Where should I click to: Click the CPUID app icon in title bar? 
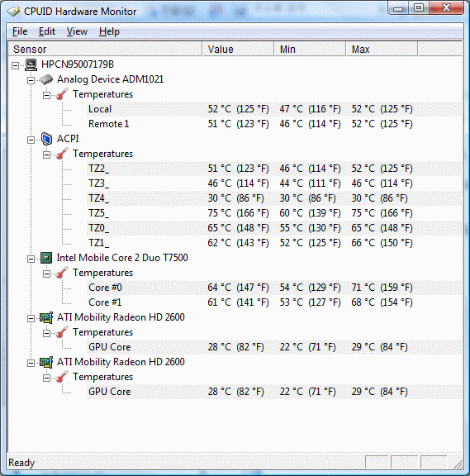pyautogui.click(x=14, y=12)
